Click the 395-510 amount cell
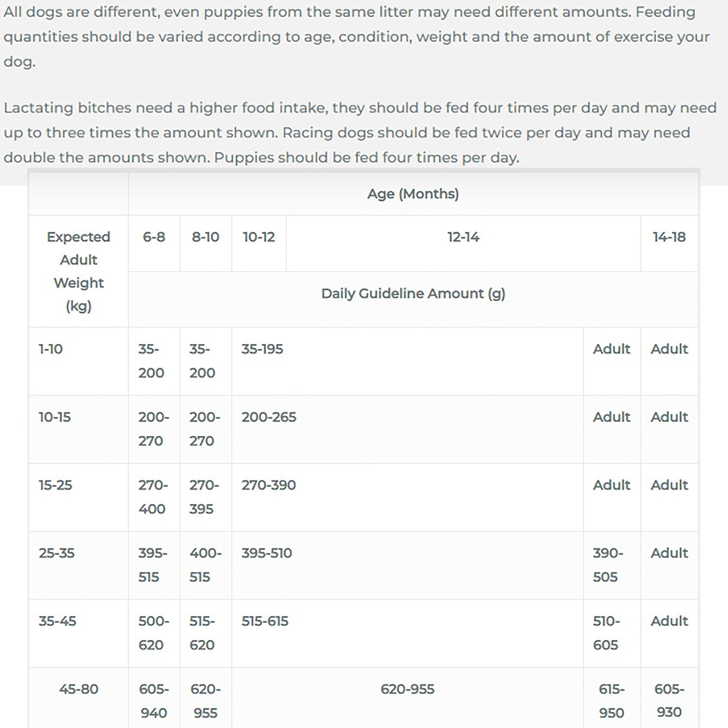The width and height of the screenshot is (728, 728). (x=267, y=553)
